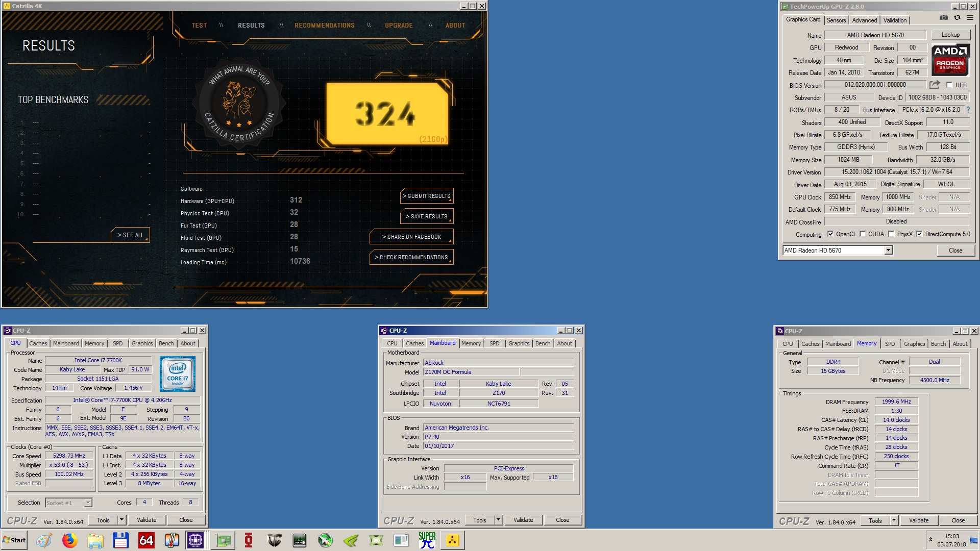This screenshot has width=980, height=551.
Task: Click SEE ALL under Top Benchmarks
Action: [131, 235]
